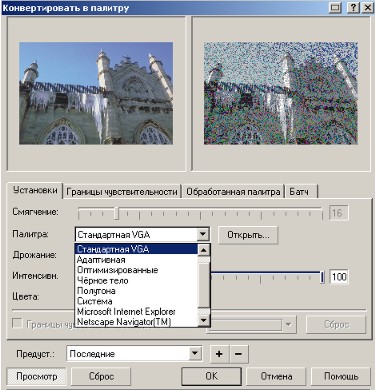Click the question mark help icon in title bar
375x390 pixels.
click(353, 8)
